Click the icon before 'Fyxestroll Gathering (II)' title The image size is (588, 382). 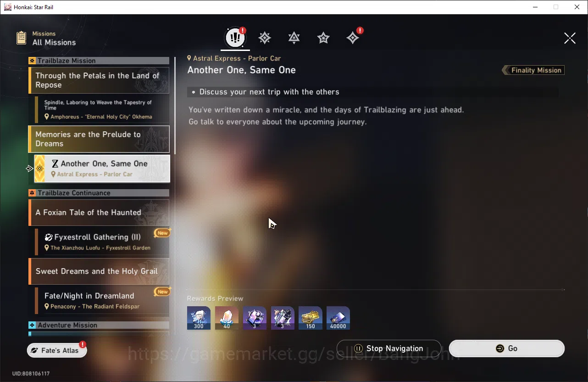tap(49, 237)
